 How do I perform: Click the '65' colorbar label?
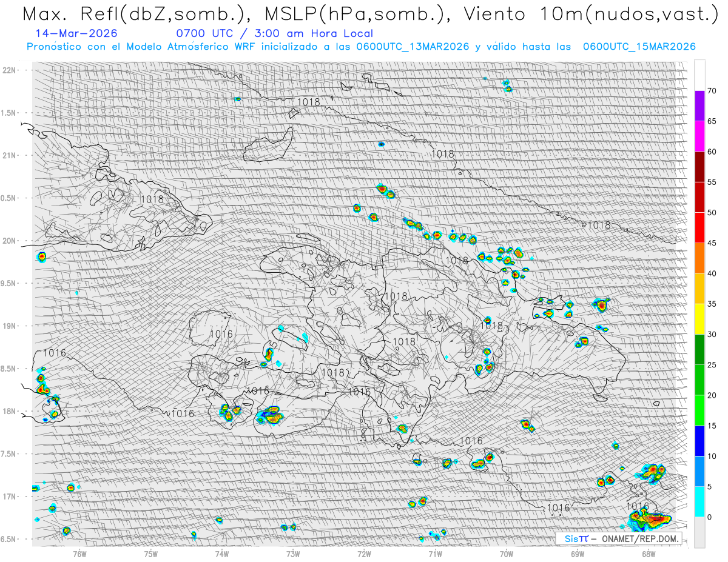(x=712, y=121)
